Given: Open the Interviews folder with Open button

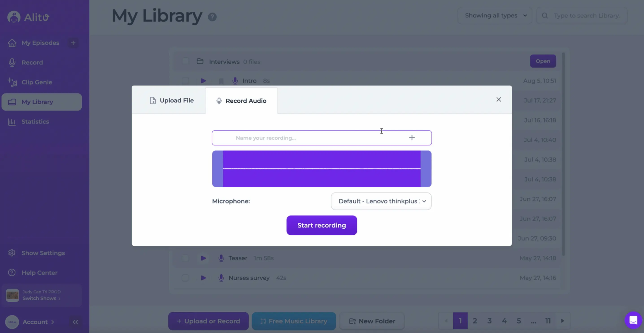Looking at the screenshot, I should coord(543,61).
